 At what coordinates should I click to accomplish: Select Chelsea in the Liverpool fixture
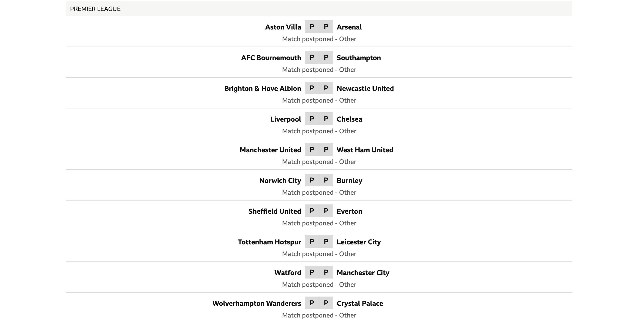(349, 119)
